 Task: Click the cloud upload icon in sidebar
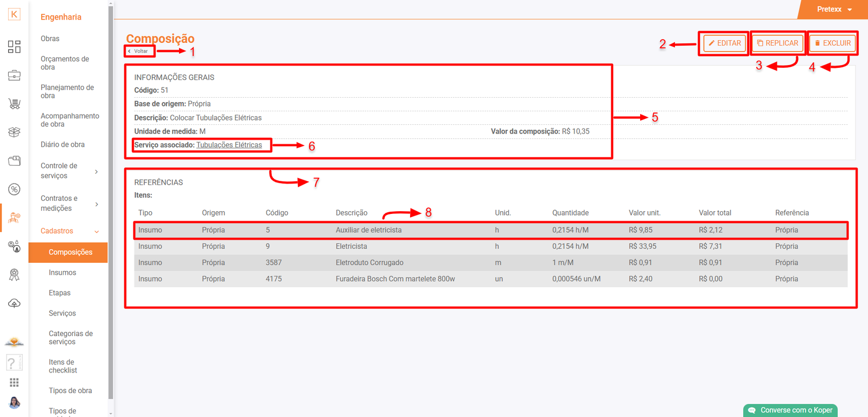pyautogui.click(x=14, y=303)
